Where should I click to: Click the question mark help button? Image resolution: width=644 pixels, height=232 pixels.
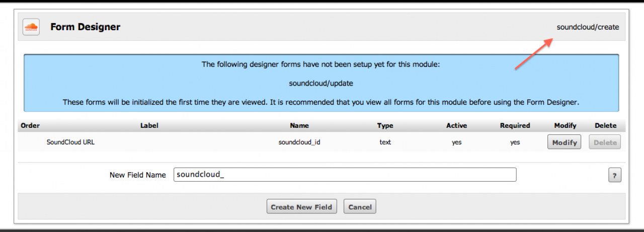pos(614,175)
